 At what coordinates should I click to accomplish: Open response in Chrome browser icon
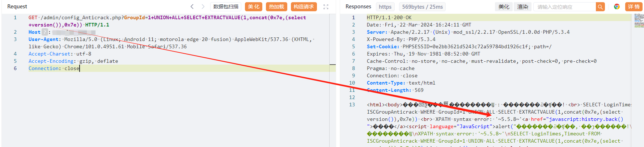(617, 7)
